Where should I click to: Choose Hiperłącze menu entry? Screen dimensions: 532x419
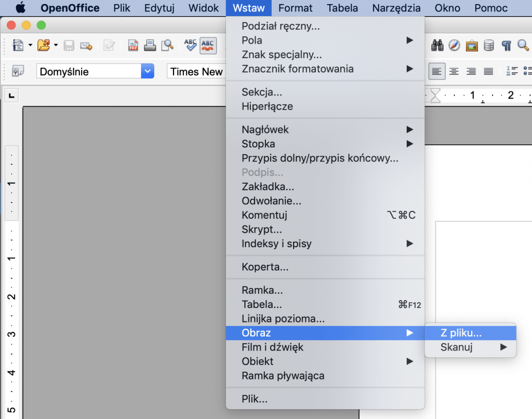click(325, 106)
